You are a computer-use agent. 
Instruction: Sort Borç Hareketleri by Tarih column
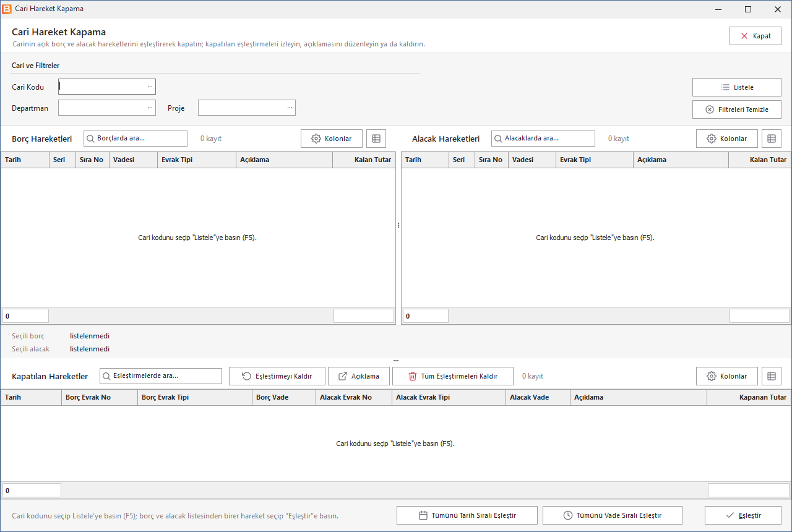pyautogui.click(x=25, y=160)
